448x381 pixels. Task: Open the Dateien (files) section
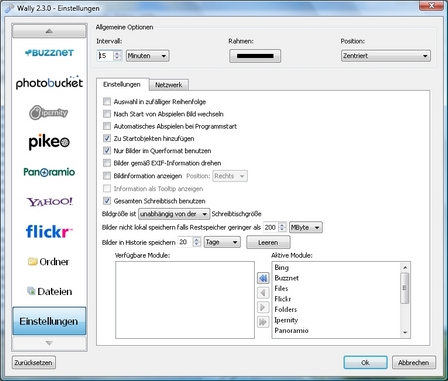49,291
